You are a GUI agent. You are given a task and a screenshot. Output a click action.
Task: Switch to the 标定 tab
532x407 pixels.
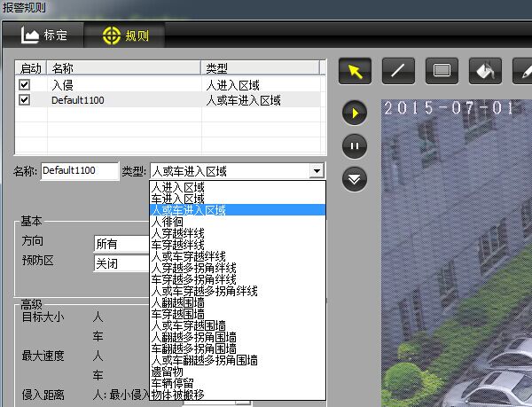coord(43,35)
